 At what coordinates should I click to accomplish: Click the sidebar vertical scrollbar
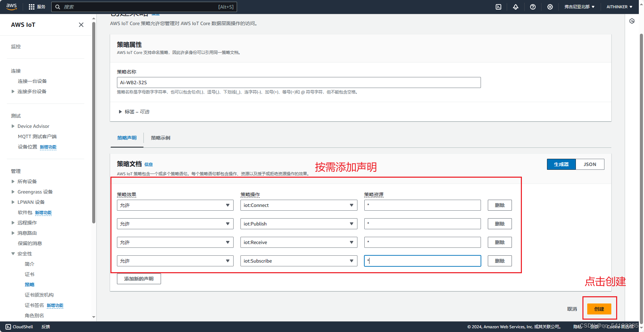point(94,122)
